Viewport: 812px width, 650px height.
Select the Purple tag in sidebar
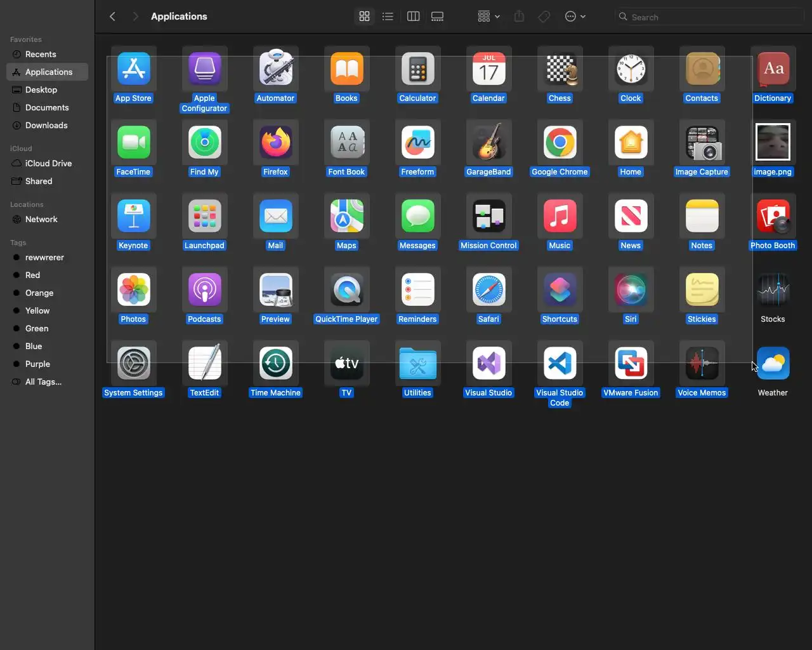47,364
